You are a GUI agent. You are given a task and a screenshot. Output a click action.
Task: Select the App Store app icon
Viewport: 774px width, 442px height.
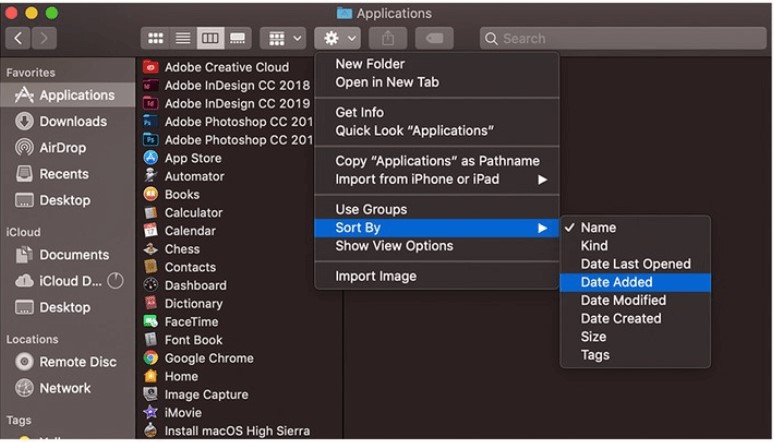tap(151, 158)
